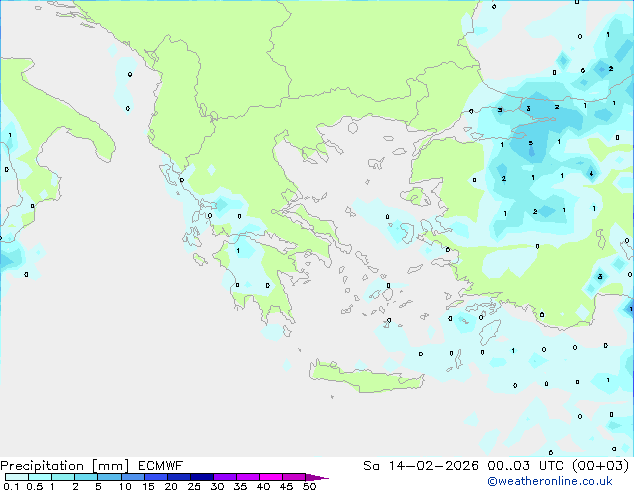Image resolution: width=634 pixels, height=490 pixels.
Task: Click the 0.5–1 mm legend color swatch
Action: click(40, 477)
